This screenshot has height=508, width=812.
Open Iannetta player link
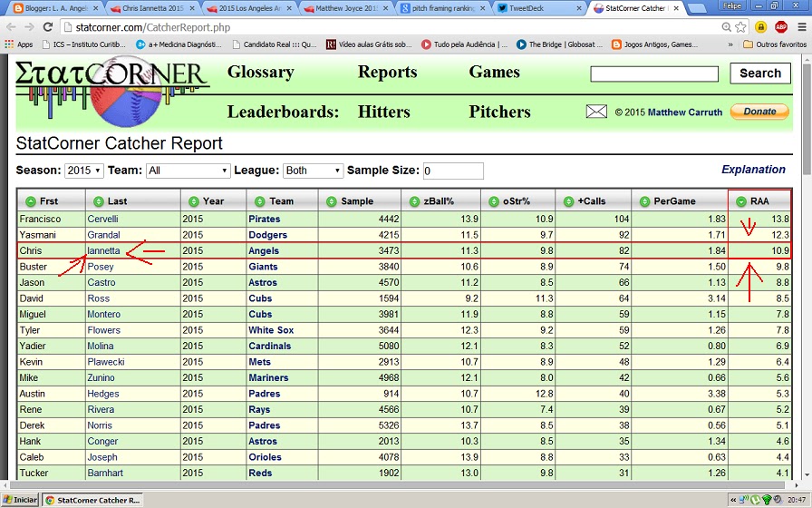tap(103, 251)
